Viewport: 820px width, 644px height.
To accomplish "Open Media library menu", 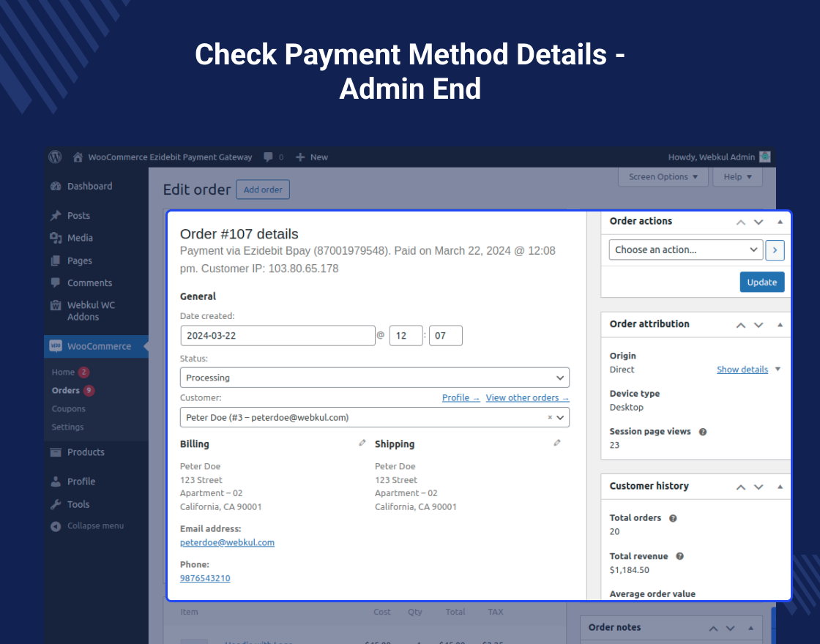I will tap(80, 238).
